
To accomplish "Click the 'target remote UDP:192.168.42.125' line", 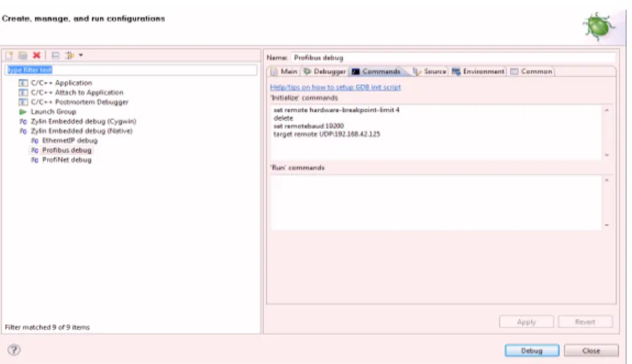I will (x=326, y=134).
